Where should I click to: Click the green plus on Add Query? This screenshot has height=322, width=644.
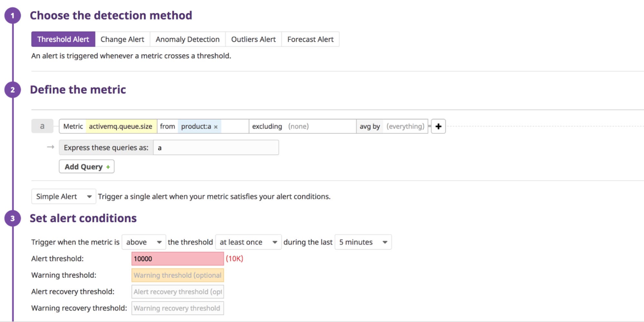pyautogui.click(x=108, y=167)
